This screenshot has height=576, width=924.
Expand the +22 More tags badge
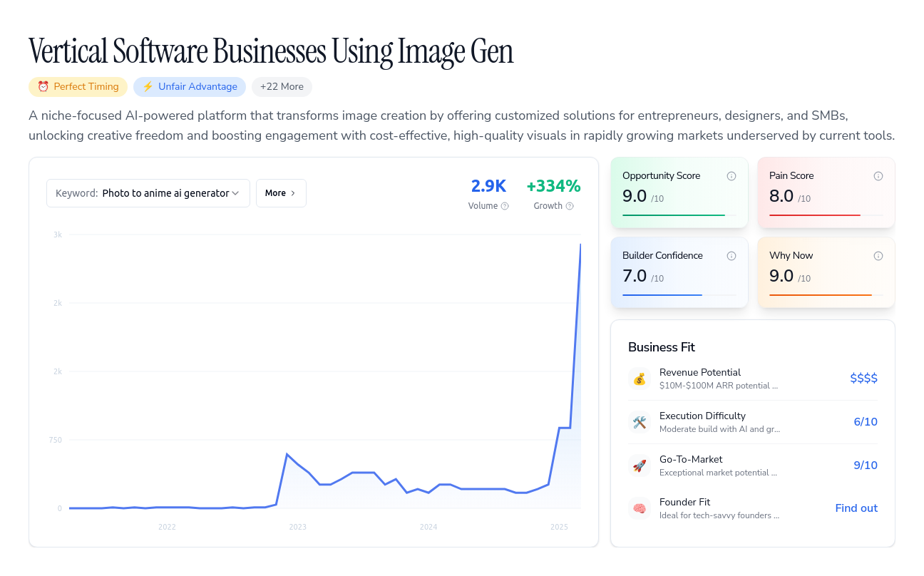click(x=282, y=87)
